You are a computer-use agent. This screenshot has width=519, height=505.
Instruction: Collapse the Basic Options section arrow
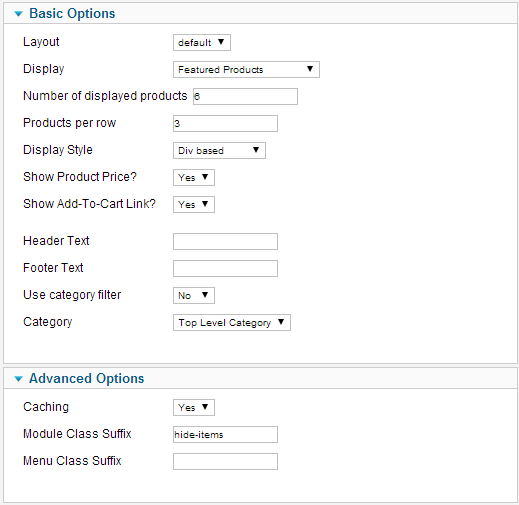[x=19, y=14]
